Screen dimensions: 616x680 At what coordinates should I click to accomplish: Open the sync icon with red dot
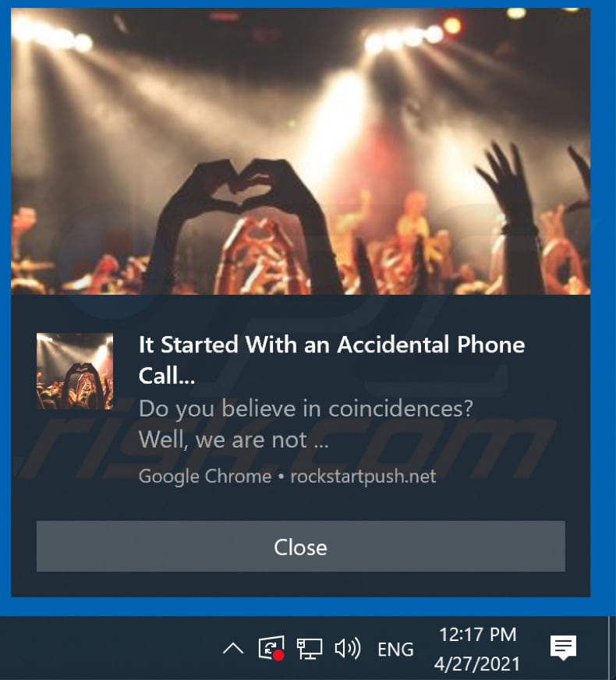point(271,648)
